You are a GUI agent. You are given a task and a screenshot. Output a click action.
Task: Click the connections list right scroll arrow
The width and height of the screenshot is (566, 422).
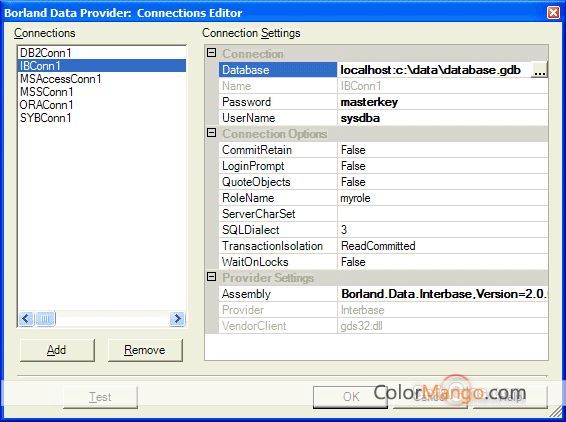[177, 319]
